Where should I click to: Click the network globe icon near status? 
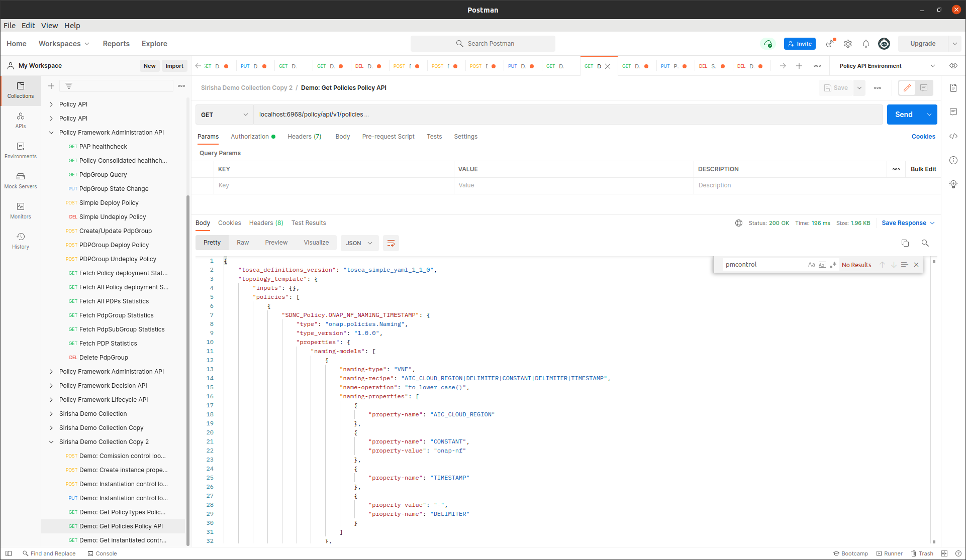(739, 223)
